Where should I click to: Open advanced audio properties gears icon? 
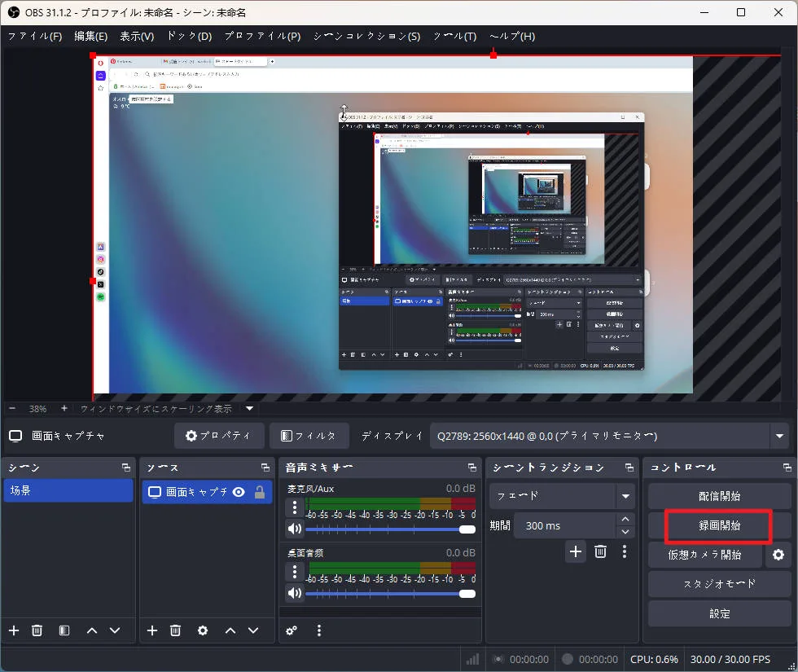click(x=292, y=630)
